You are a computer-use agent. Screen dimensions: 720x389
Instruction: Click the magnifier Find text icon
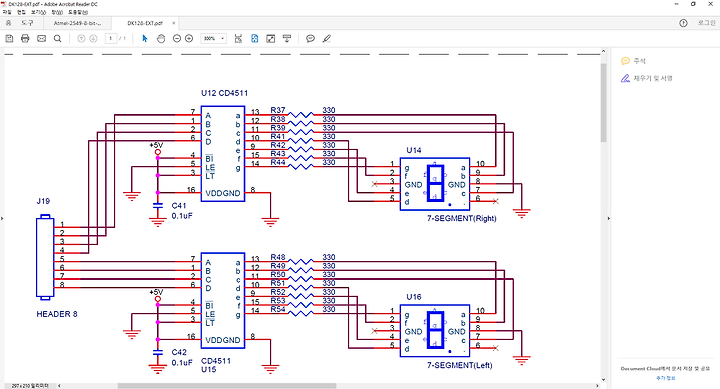click(57, 39)
